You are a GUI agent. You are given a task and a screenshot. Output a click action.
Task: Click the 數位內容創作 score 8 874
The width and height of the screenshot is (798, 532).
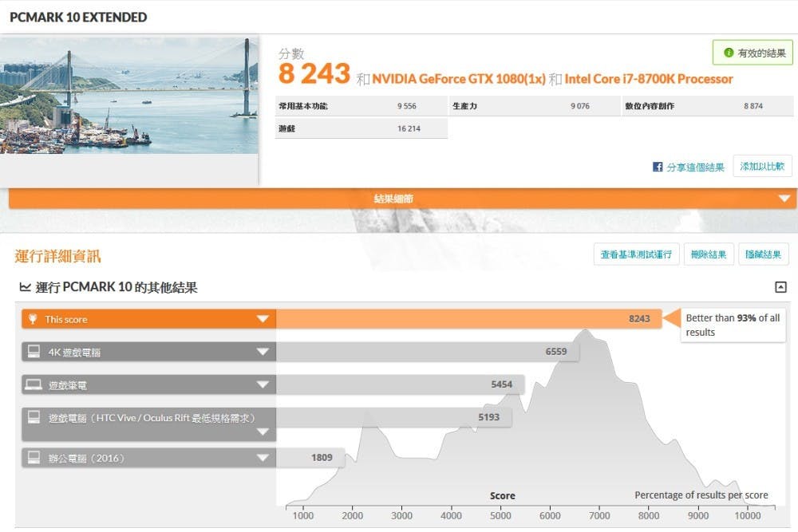coord(753,106)
